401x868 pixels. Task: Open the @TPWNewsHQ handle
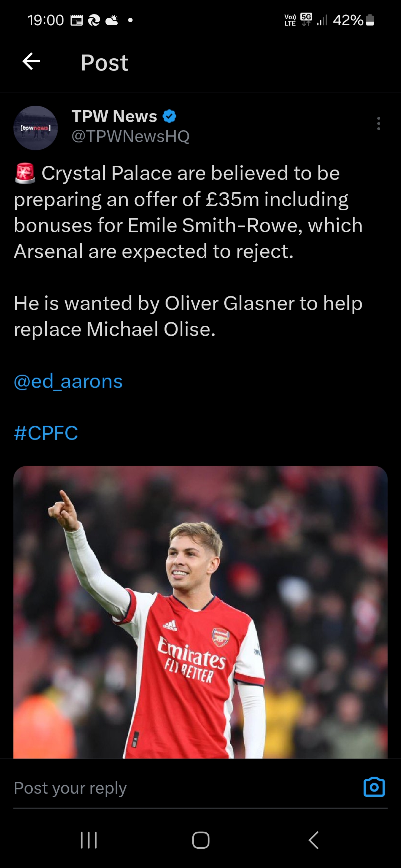coord(130,137)
